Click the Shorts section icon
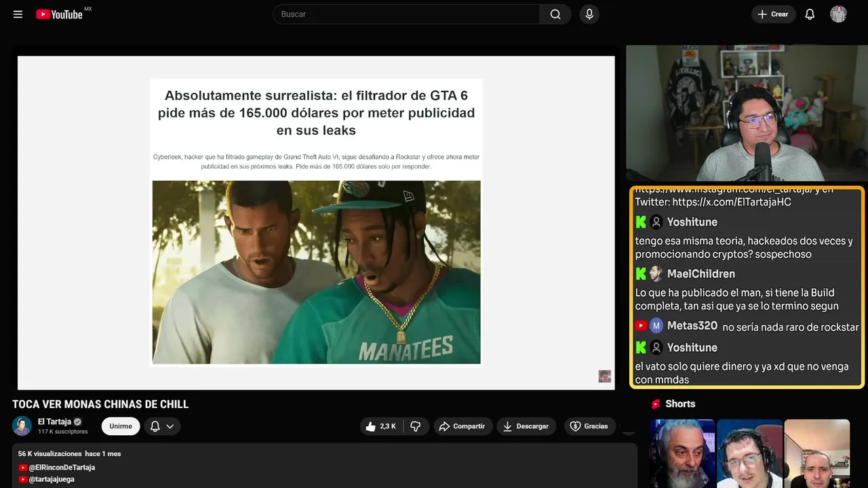 656,404
